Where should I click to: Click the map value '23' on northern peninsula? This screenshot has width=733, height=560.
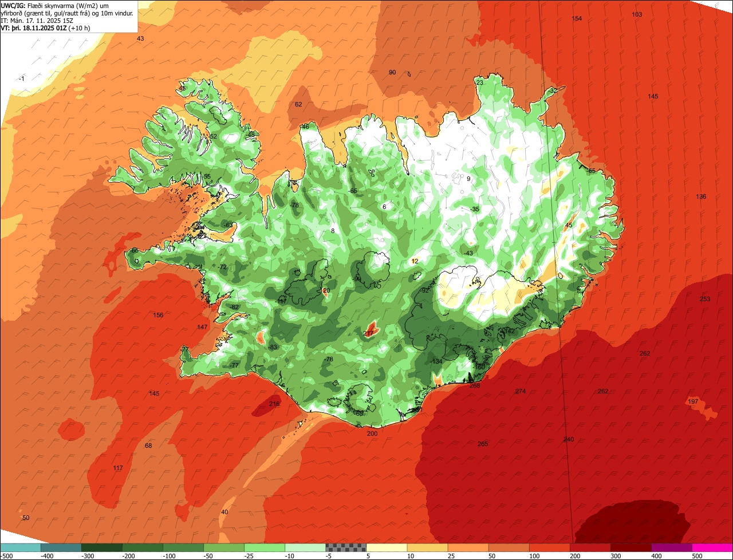(480, 82)
